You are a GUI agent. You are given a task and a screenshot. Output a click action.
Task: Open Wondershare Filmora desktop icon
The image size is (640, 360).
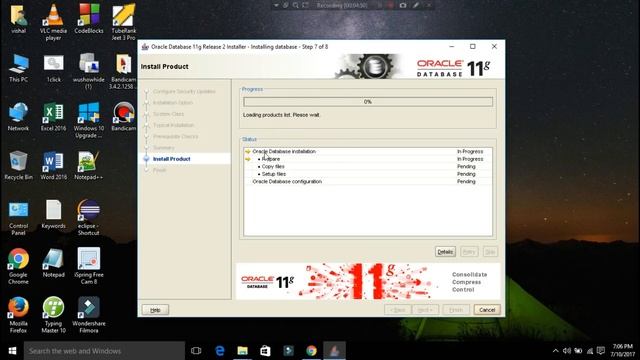coord(89,315)
